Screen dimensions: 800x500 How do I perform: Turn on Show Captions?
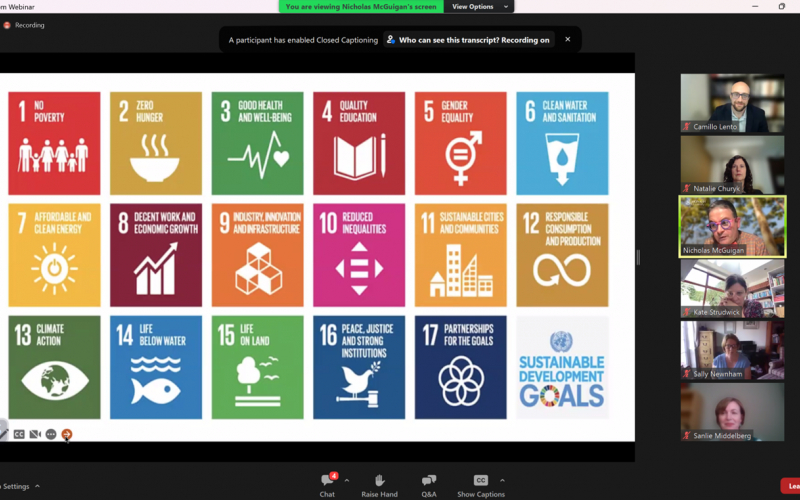coord(481,485)
